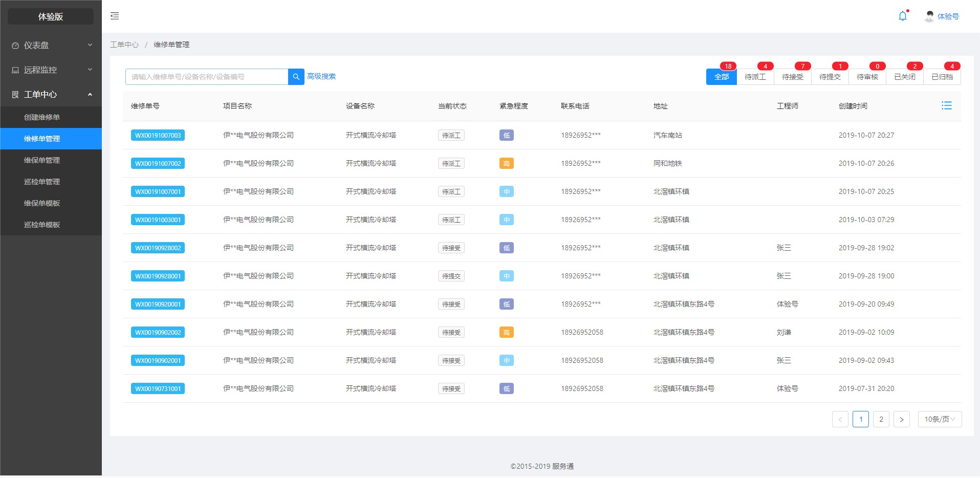Select the 待审核 filter tab
The image size is (980, 478).
click(x=867, y=77)
